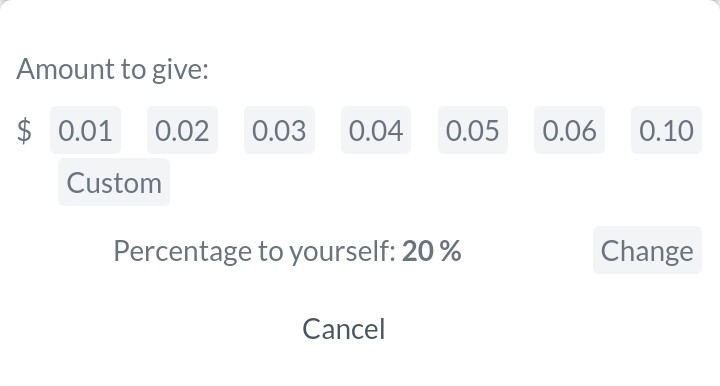Select the 0.04 amount button
The height and width of the screenshot is (386, 720).
pyautogui.click(x=376, y=130)
